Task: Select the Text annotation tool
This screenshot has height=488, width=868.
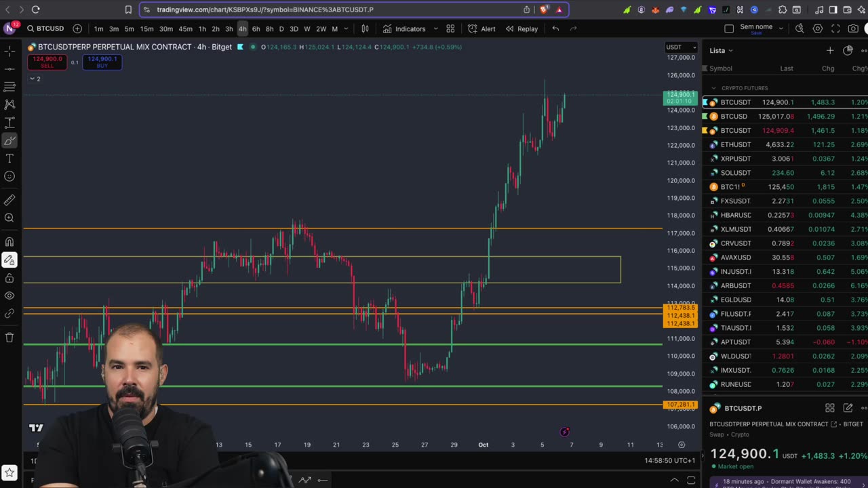Action: [x=9, y=158]
